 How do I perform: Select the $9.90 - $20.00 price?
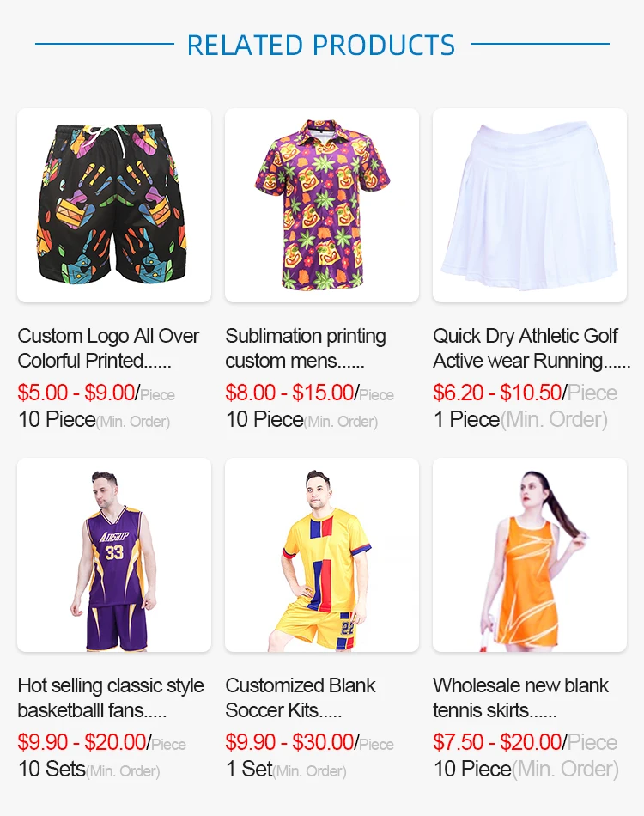pos(82,742)
